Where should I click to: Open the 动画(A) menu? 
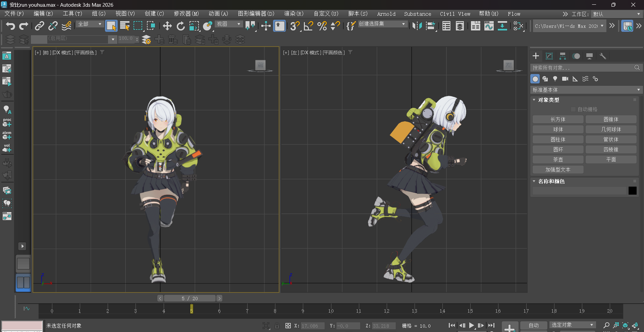pos(218,14)
